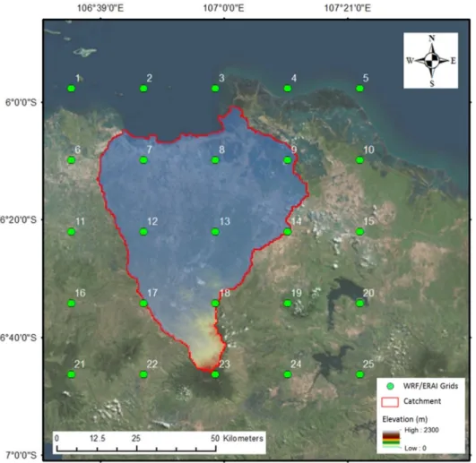Click the 6°40'0"S latitude label
The height and width of the screenshot is (463, 476).
click(18, 338)
